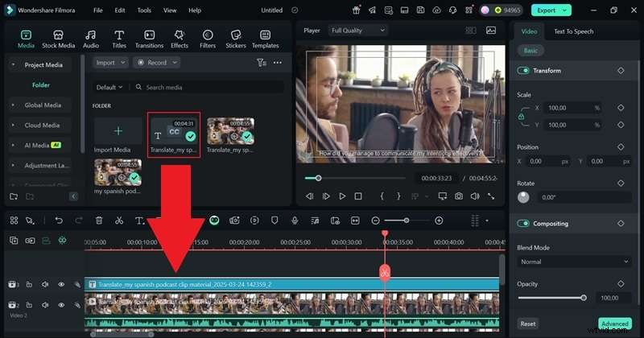Click the Reset button
644x338 pixels.
tap(527, 324)
